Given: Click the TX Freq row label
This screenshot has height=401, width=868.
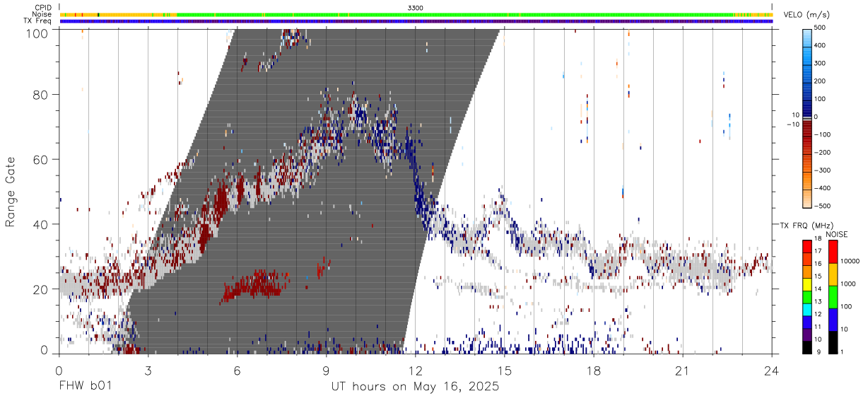Looking at the screenshot, I should tap(37, 21).
